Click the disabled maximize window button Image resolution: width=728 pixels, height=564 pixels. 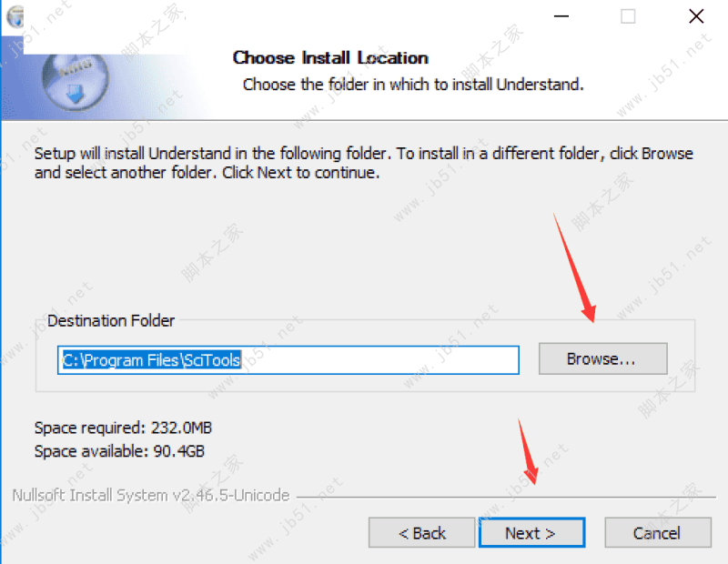point(628,16)
